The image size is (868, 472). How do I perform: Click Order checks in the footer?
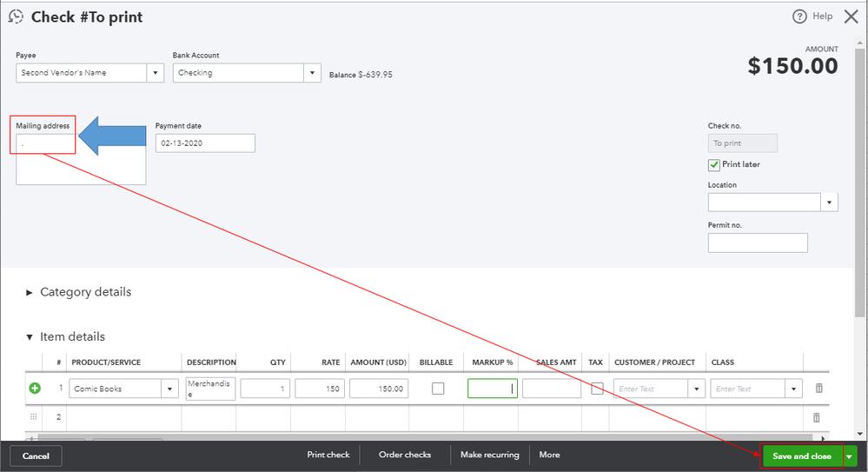405,455
